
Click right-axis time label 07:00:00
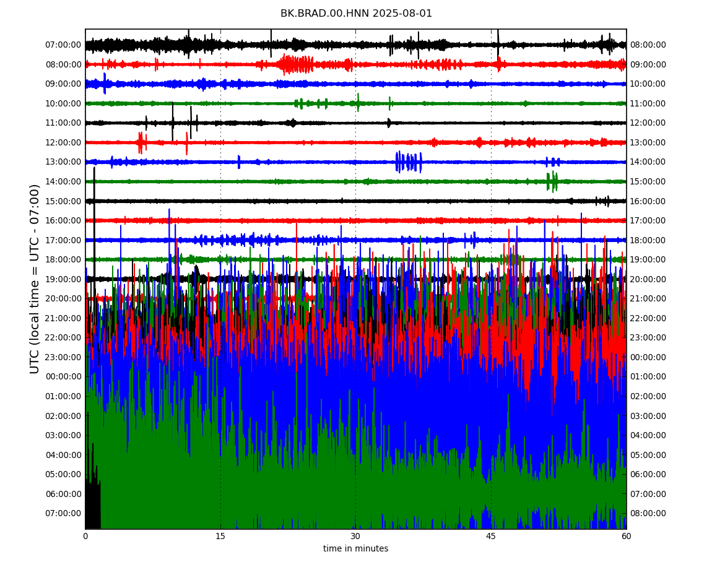pyautogui.click(x=648, y=494)
